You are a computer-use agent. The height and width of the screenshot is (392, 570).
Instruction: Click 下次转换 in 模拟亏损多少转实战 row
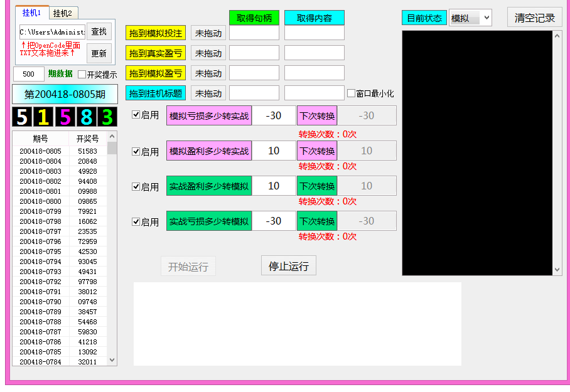[x=317, y=115]
